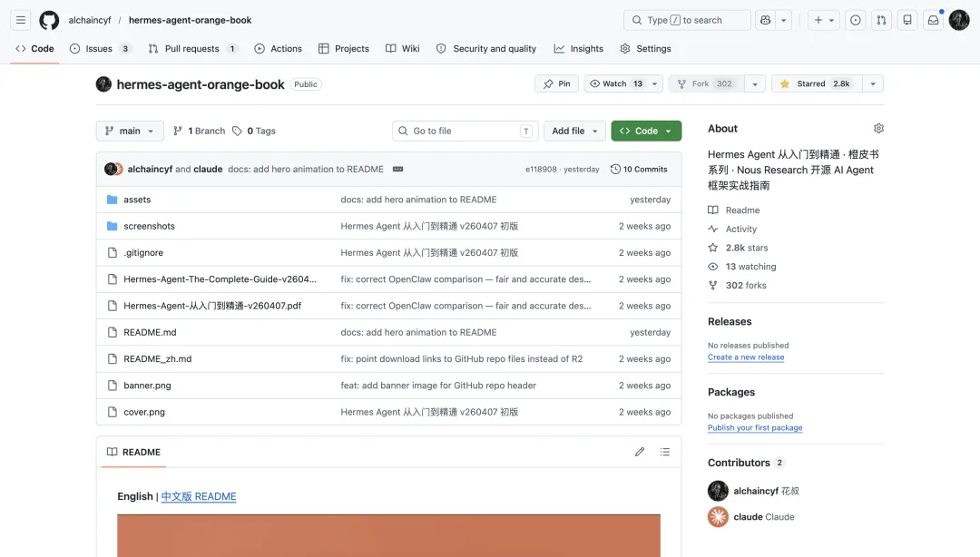This screenshot has height=557, width=980.
Task: Open the hamburger navigation menu
Action: click(x=21, y=20)
